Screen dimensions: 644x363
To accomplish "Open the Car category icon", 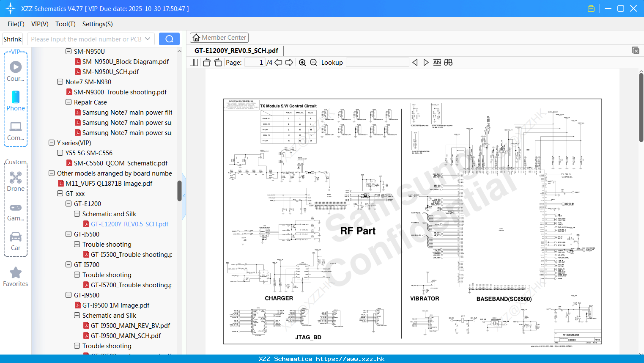I will point(16,241).
